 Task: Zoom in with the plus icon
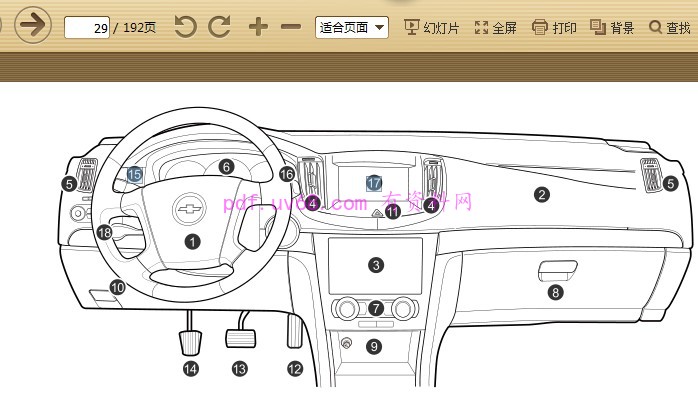(258, 27)
